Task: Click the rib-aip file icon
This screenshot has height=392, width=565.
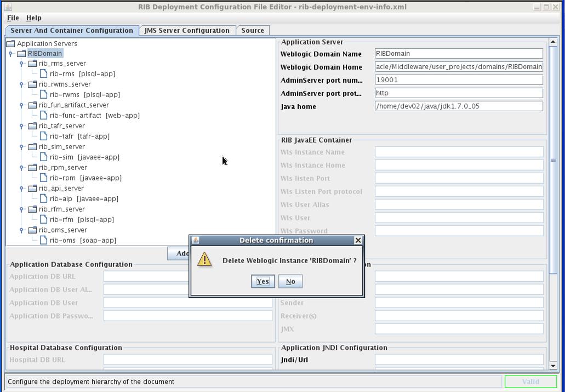Action: tap(44, 198)
